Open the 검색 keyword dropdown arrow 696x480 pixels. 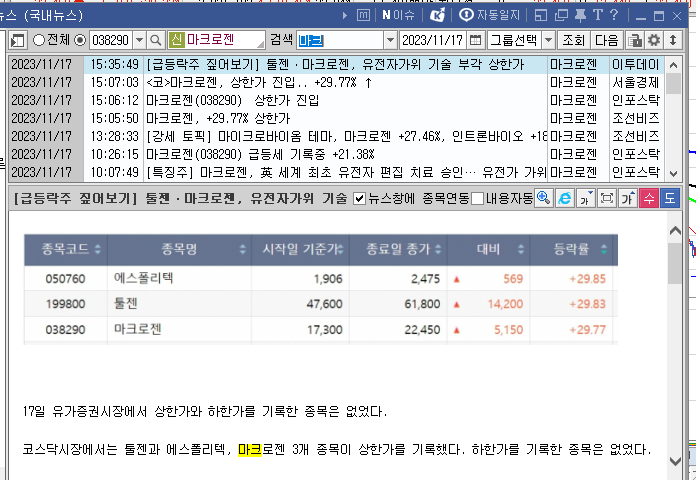tap(390, 40)
